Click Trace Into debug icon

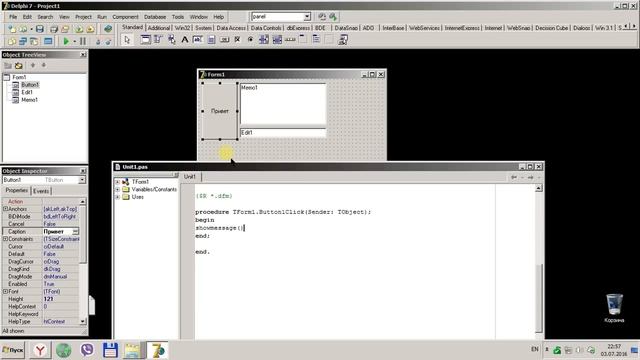[98, 41]
